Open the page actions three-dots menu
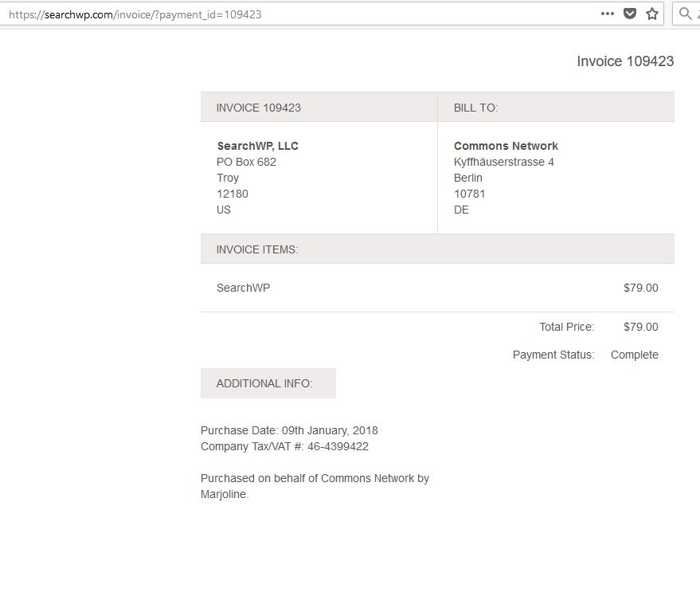This screenshot has height=612, width=700. [607, 14]
